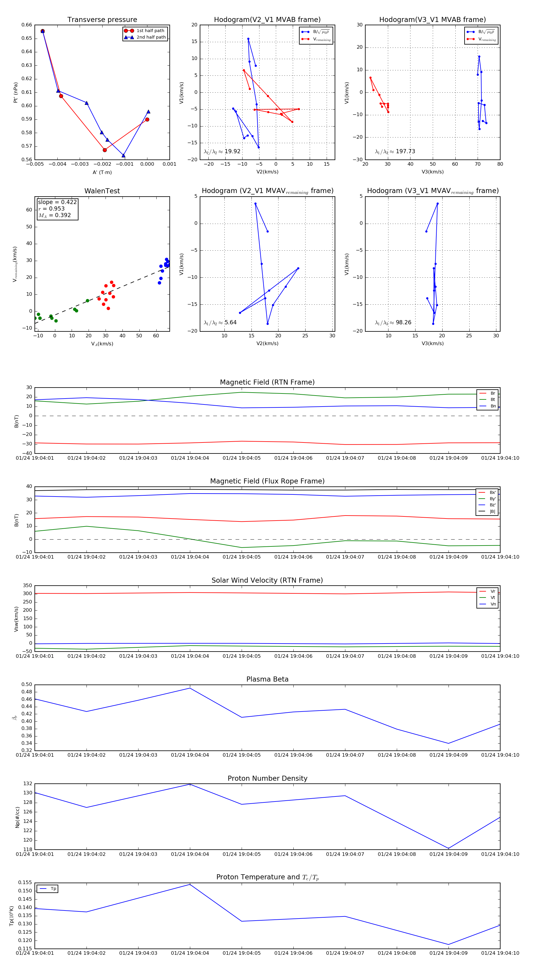Image resolution: width=535 pixels, height=980 pixels.
Task: Click '1st half path' legend entry
Action: click(145, 31)
